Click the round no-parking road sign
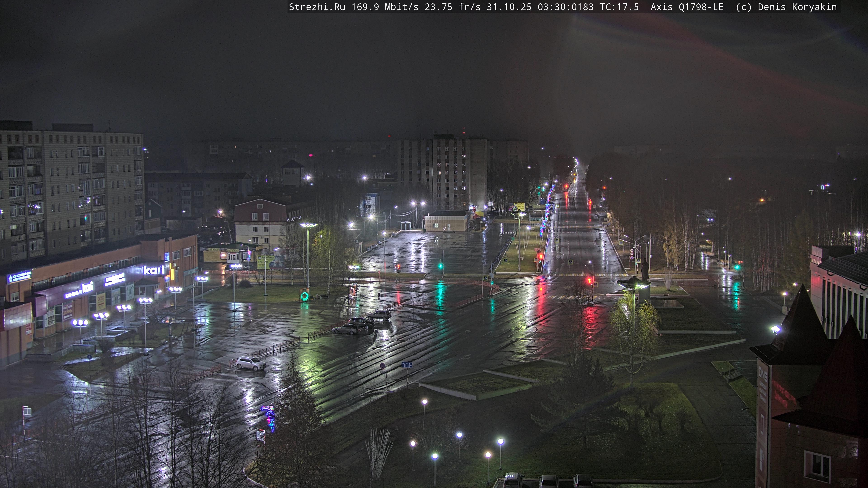Viewport: 868px width, 488px height. [x=382, y=366]
